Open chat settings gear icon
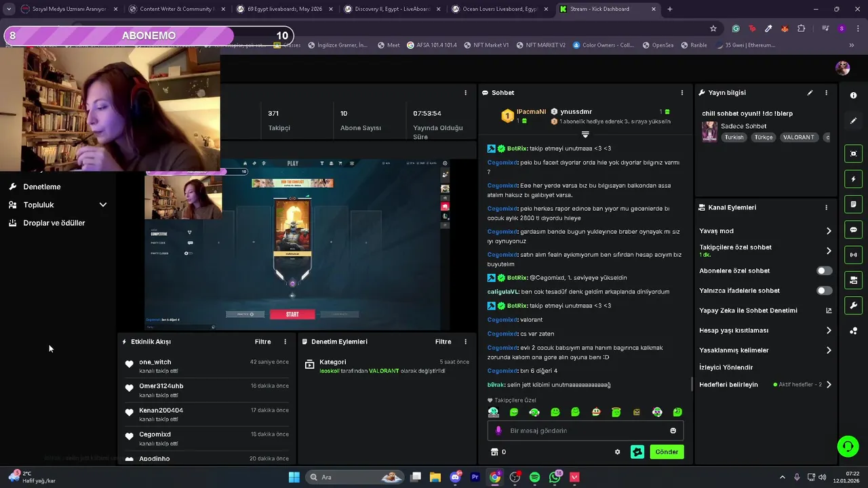The image size is (868, 488). coord(617,452)
